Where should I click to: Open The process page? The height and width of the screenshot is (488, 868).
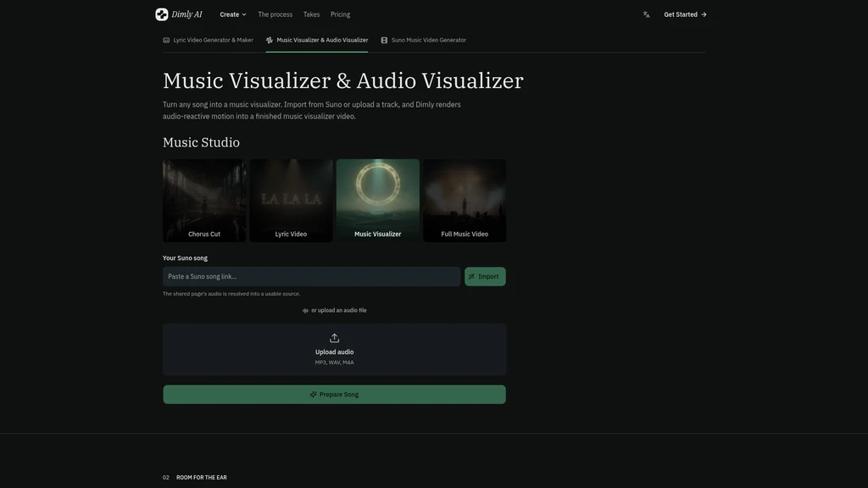point(275,14)
